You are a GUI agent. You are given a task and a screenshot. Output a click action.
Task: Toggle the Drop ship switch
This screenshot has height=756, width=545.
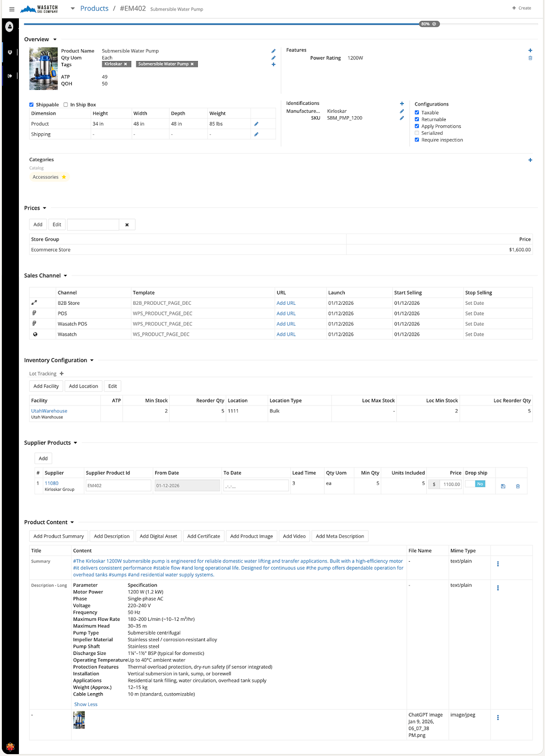click(x=475, y=484)
